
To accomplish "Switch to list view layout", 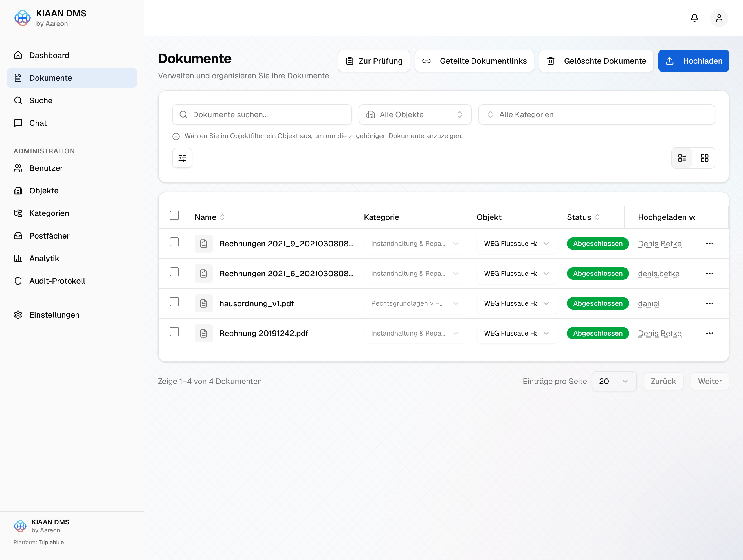I will click(x=682, y=158).
